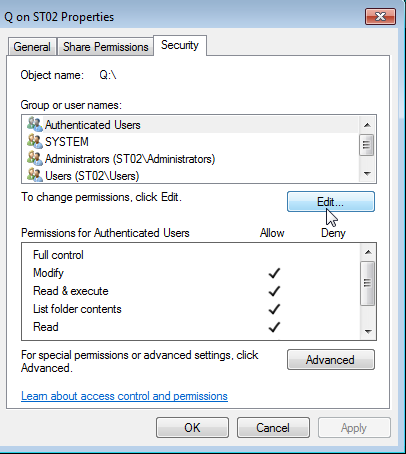
Task: Close the Q on ST02 Properties dialog
Action: pos(380,16)
